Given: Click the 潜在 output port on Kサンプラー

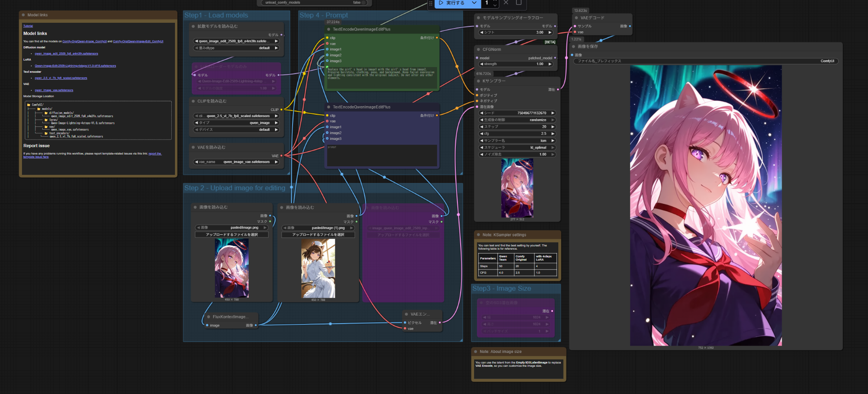Looking at the screenshot, I should click(x=558, y=89).
